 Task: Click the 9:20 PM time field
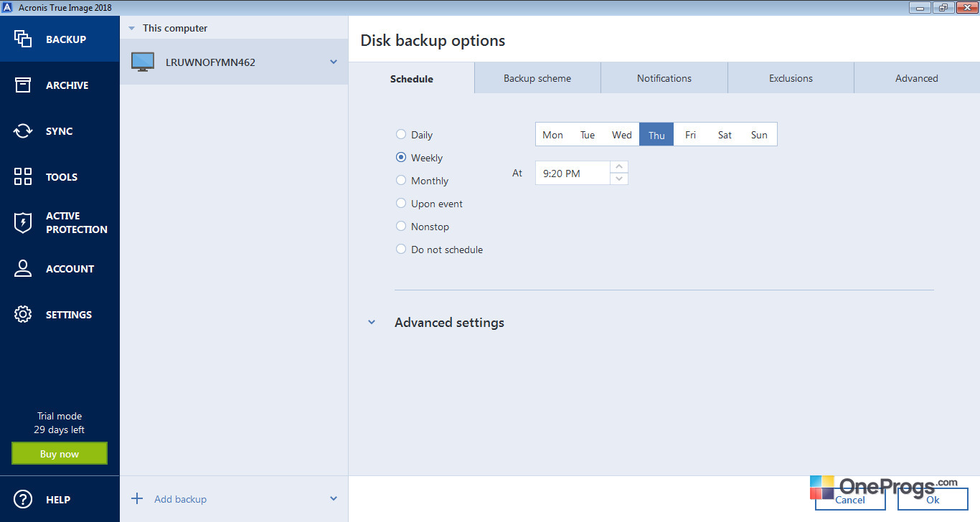573,173
